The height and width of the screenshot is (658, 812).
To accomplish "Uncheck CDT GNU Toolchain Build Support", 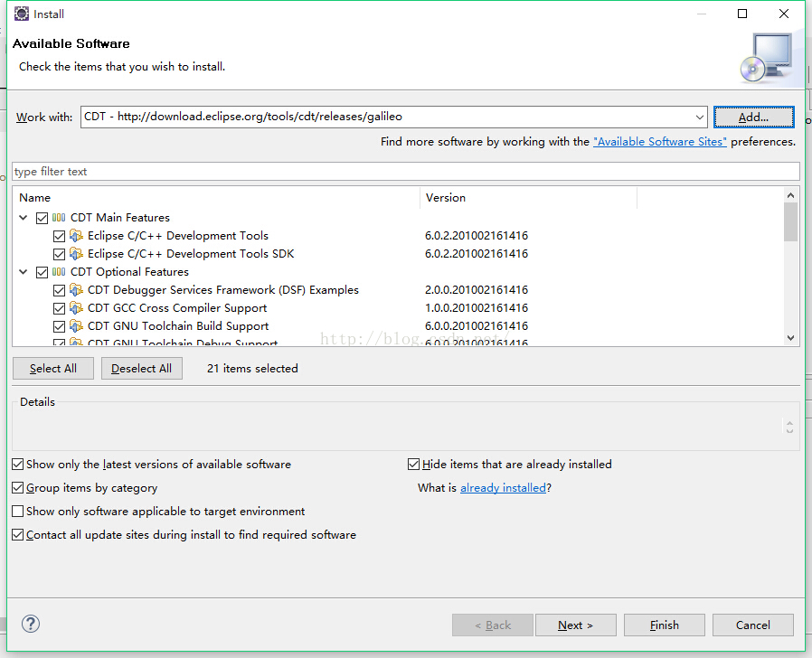I will (x=59, y=326).
